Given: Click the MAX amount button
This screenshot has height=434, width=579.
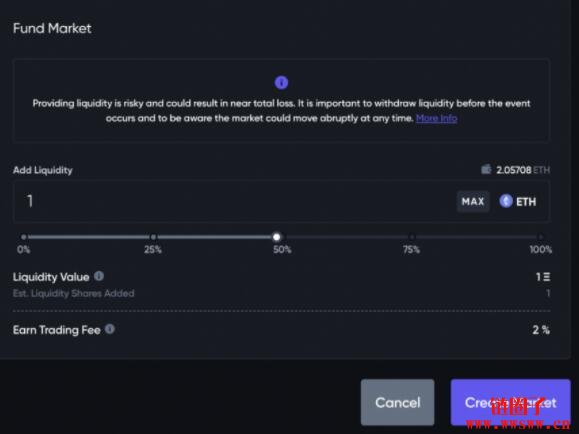Looking at the screenshot, I should coord(473,201).
